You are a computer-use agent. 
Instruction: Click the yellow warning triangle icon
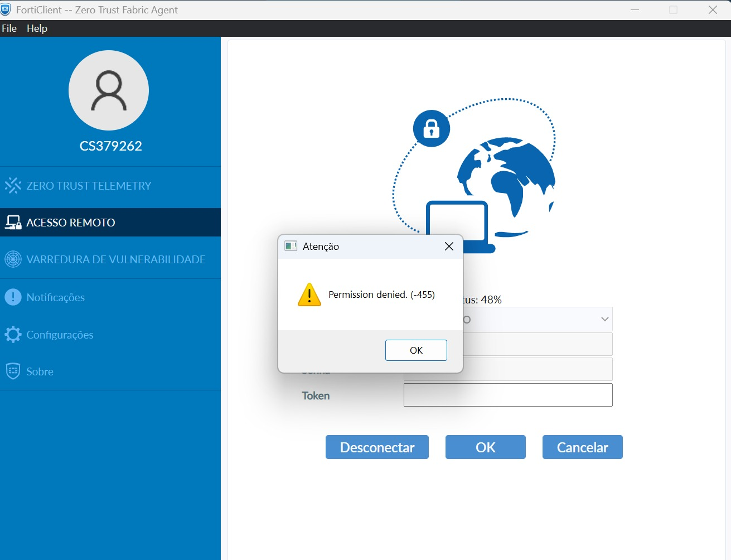(x=309, y=295)
